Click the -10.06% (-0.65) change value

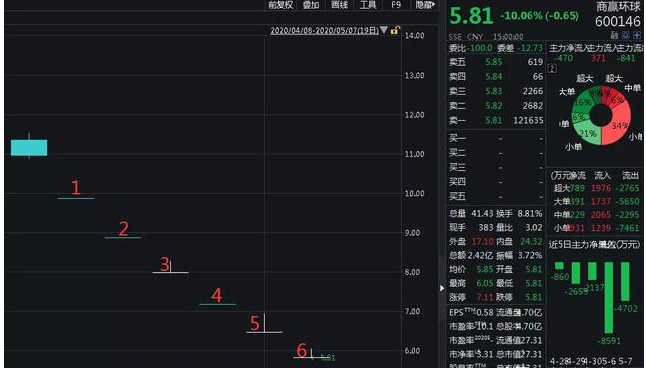pos(539,16)
